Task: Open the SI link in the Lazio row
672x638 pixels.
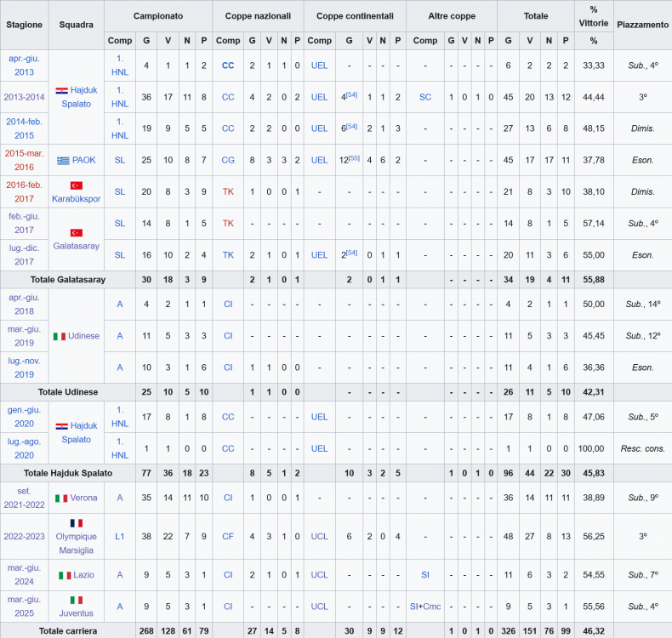Action: pos(425,575)
